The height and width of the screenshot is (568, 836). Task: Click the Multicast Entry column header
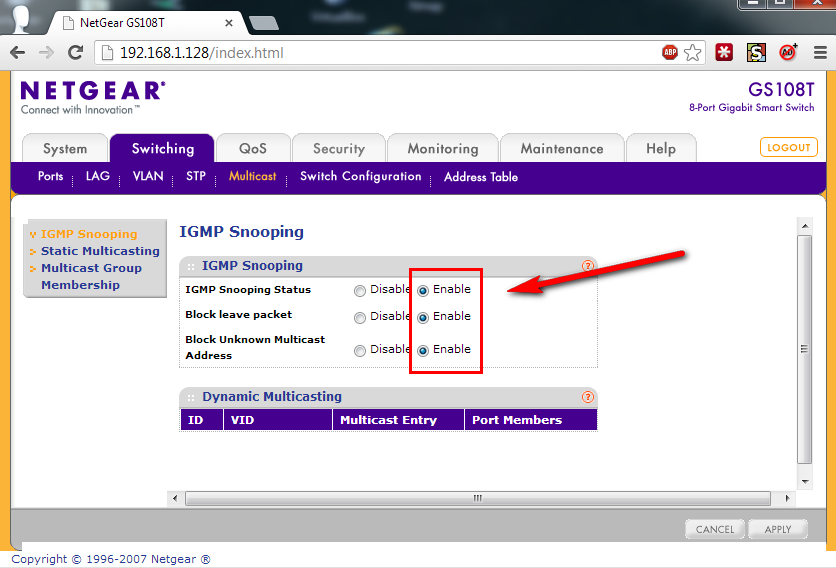[398, 420]
